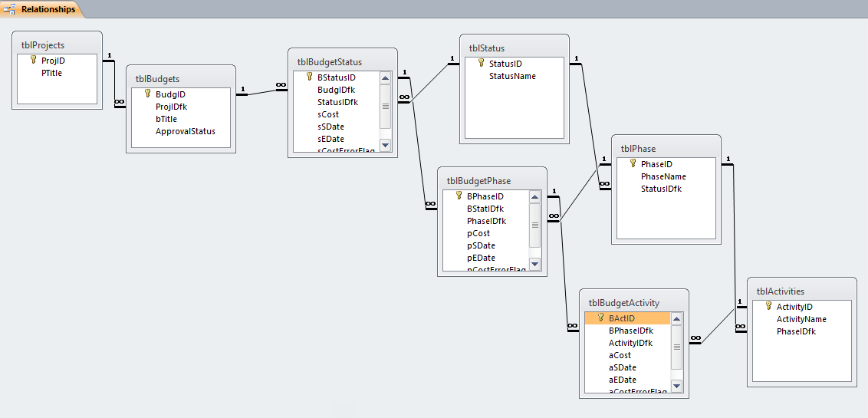Viewport: 868px width, 418px height.
Task: Select the ProjIDfk field in tblBudgets
Action: [x=171, y=107]
